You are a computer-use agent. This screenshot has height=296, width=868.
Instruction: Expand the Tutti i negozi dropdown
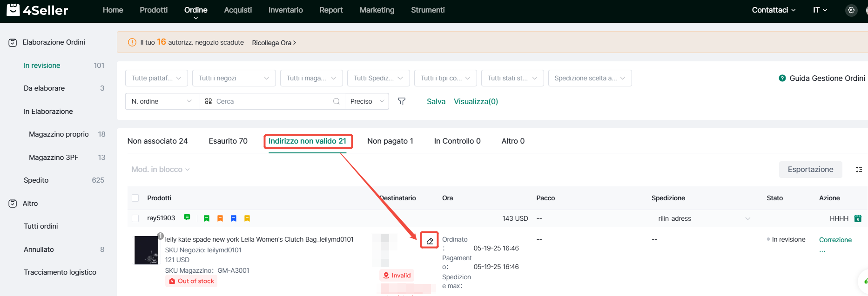pyautogui.click(x=234, y=78)
